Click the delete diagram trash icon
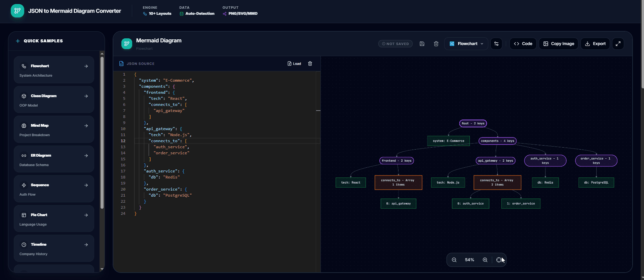This screenshot has width=644, height=280. (436, 44)
